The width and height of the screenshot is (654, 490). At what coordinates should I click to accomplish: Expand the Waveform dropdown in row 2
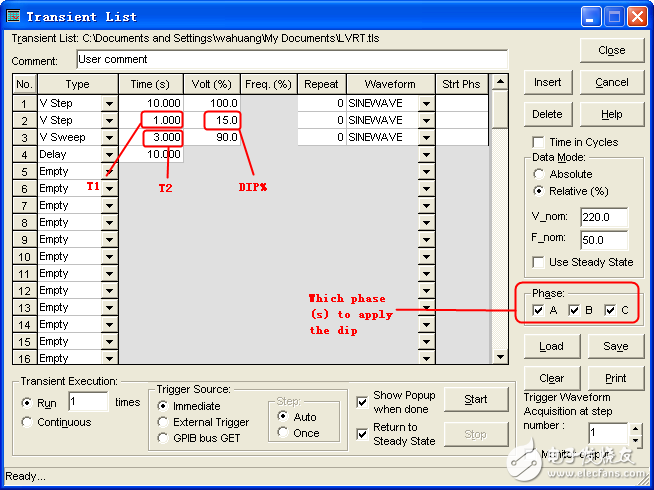(x=426, y=120)
